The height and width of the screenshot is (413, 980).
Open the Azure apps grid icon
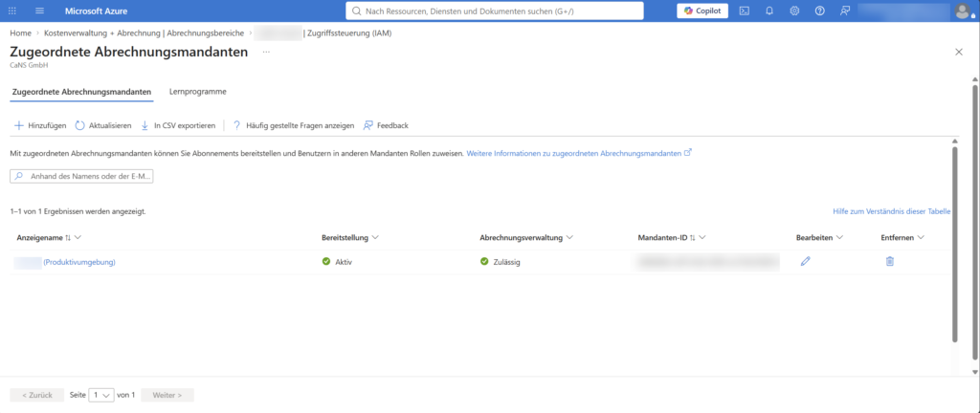(x=12, y=11)
